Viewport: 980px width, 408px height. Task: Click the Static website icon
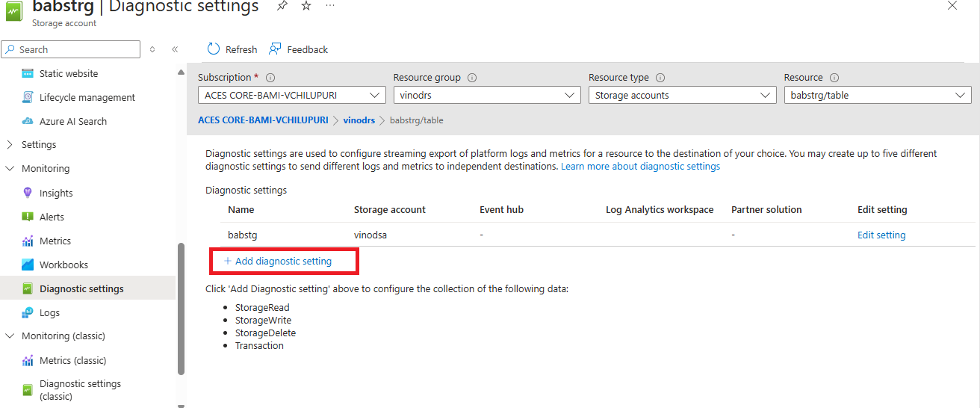coord(28,73)
